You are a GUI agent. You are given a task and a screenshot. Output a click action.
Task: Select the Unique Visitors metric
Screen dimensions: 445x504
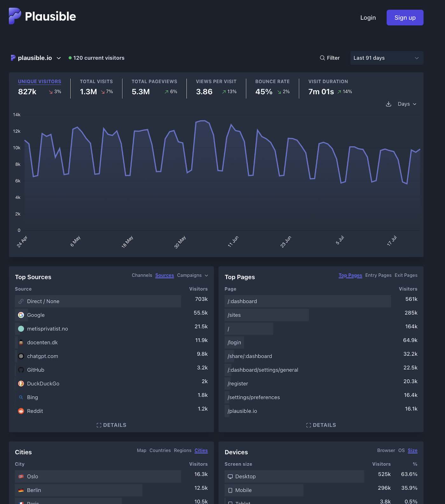pyautogui.click(x=39, y=87)
